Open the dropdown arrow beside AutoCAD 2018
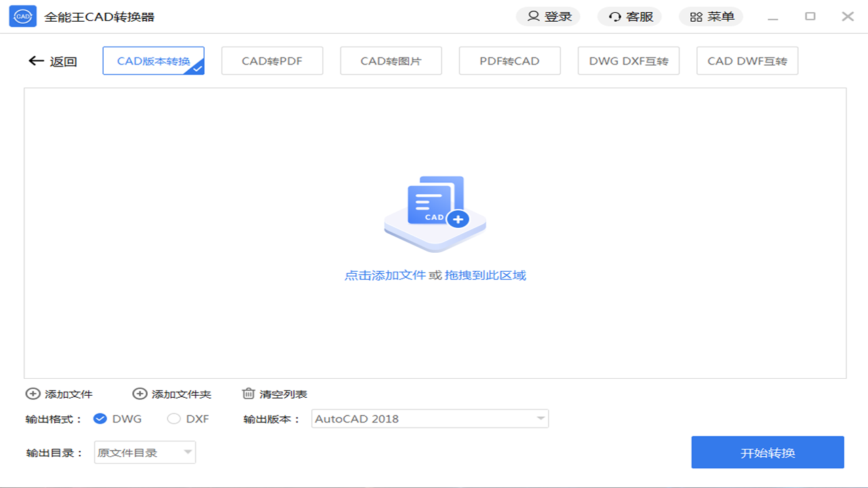The width and height of the screenshot is (868, 488). [539, 418]
